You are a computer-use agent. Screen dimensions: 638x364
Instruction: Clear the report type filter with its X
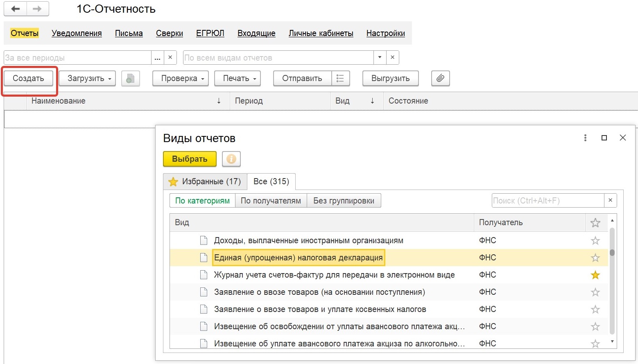pyautogui.click(x=393, y=57)
